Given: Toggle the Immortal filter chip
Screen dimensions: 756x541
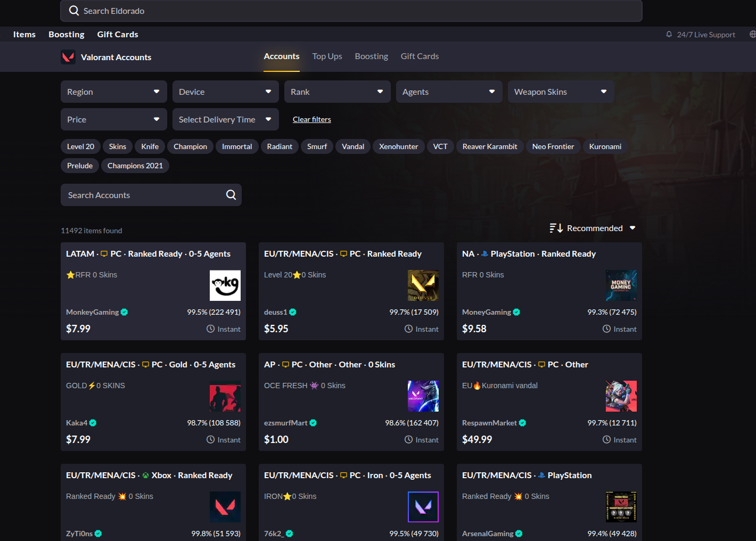Looking at the screenshot, I should pyautogui.click(x=237, y=146).
